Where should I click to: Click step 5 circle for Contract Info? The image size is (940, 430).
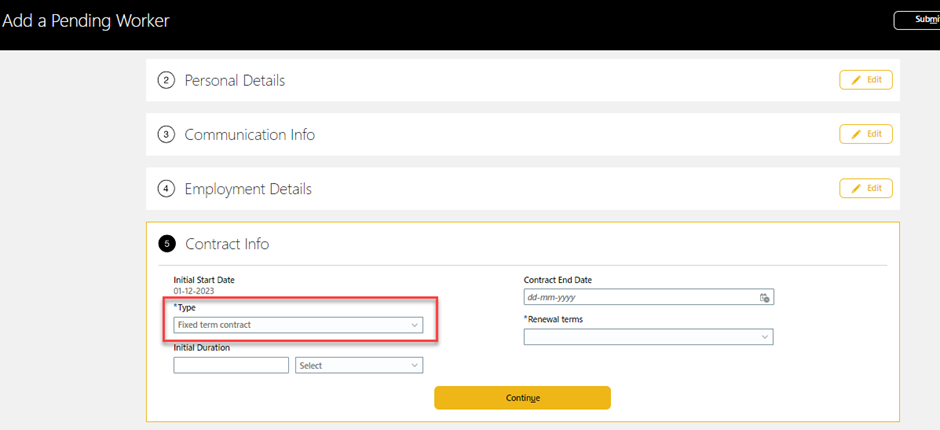click(x=166, y=244)
